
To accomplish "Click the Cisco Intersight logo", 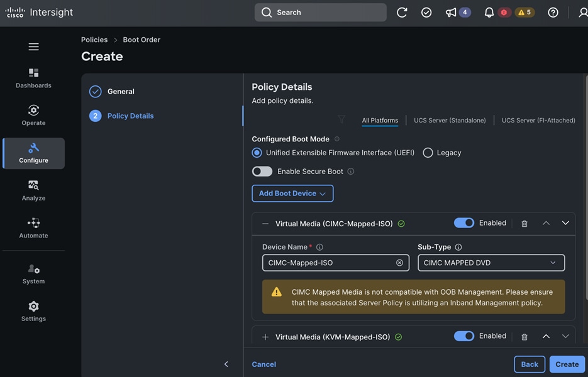I will pyautogui.click(x=39, y=13).
